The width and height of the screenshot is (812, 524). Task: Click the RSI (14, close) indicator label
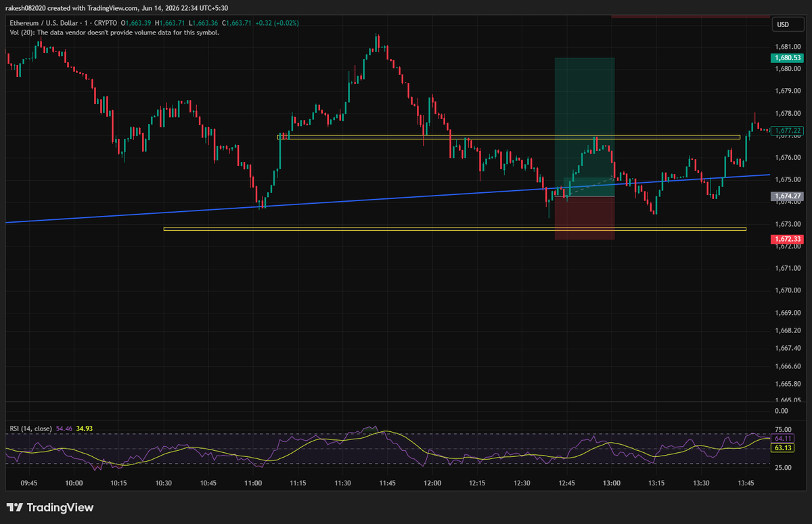tap(31, 429)
